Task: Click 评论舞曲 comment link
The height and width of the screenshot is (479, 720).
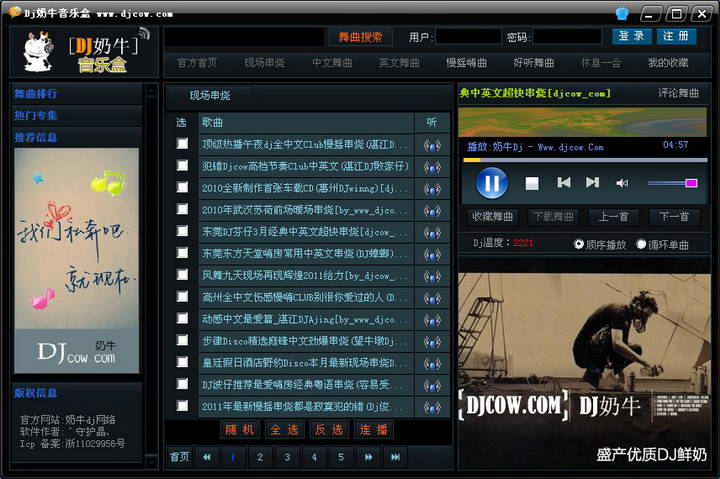Action: 678,93
